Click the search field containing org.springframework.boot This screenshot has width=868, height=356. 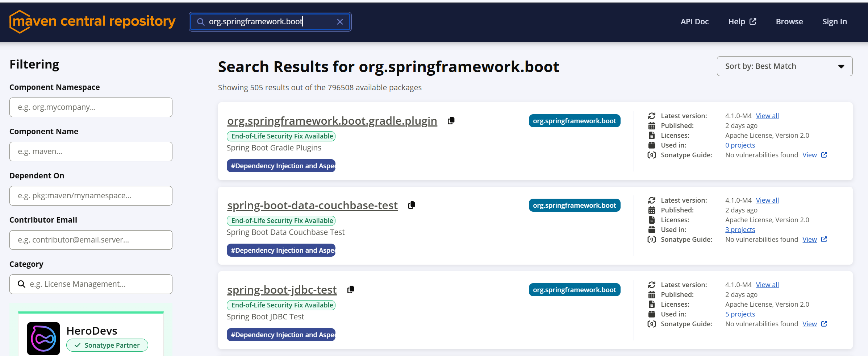coord(270,22)
